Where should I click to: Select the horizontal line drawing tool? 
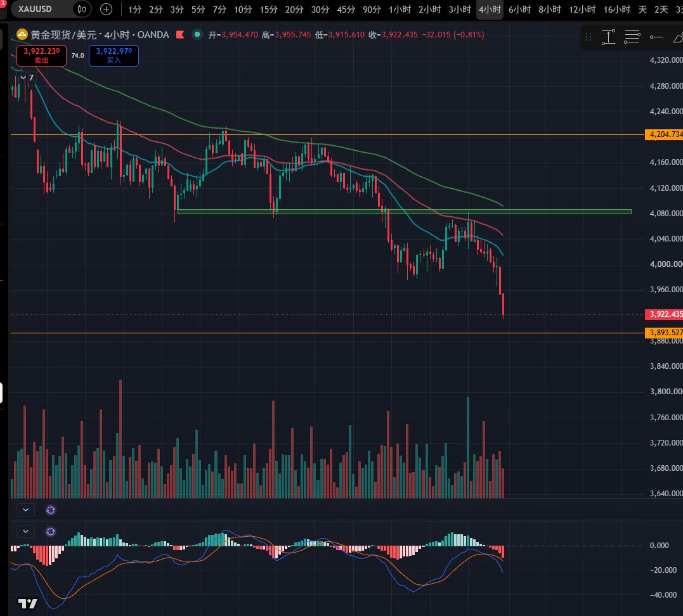(656, 37)
